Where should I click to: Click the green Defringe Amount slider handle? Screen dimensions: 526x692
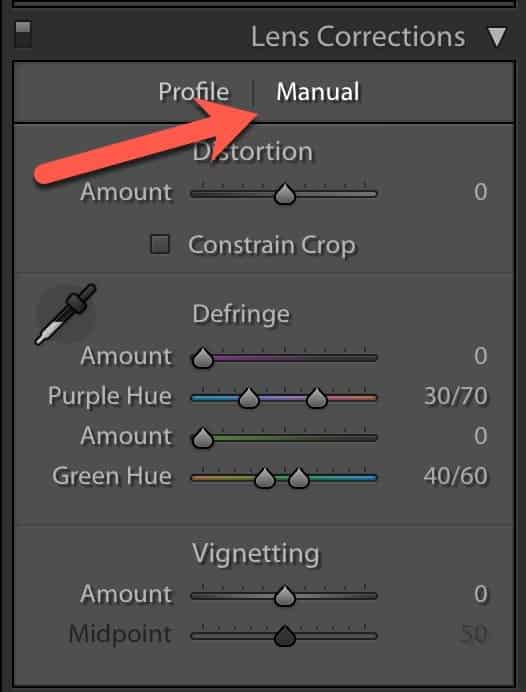pyautogui.click(x=203, y=438)
